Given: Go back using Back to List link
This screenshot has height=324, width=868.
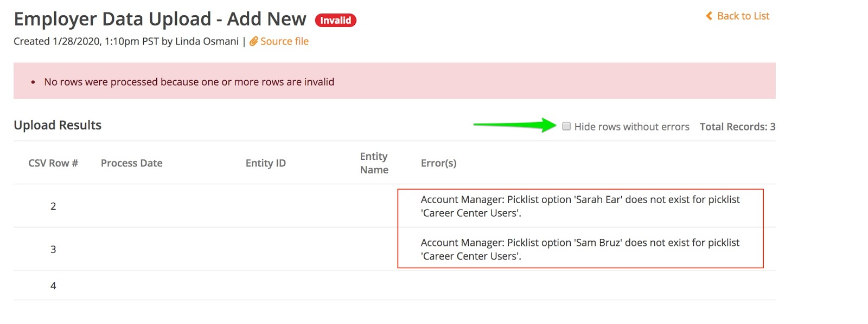Looking at the screenshot, I should (x=743, y=16).
